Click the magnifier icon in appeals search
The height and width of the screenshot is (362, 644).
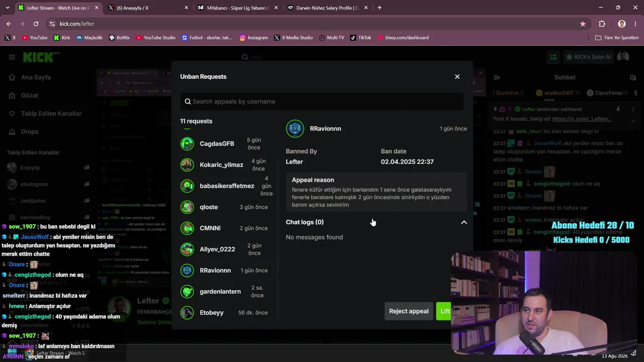188,102
